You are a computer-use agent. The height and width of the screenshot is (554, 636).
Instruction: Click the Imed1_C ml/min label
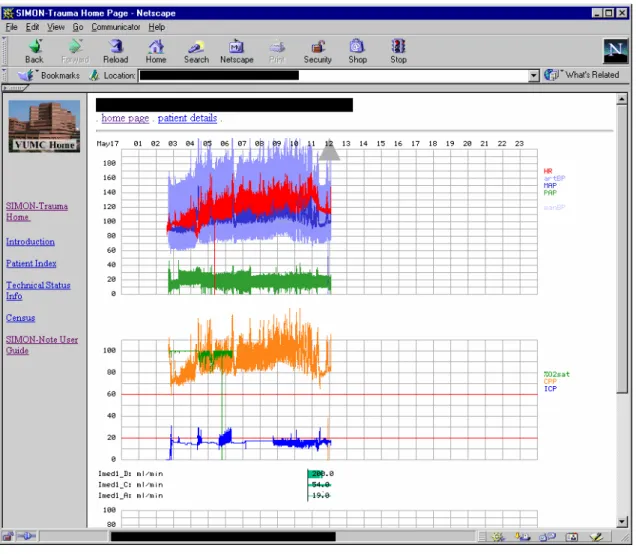coord(130,485)
